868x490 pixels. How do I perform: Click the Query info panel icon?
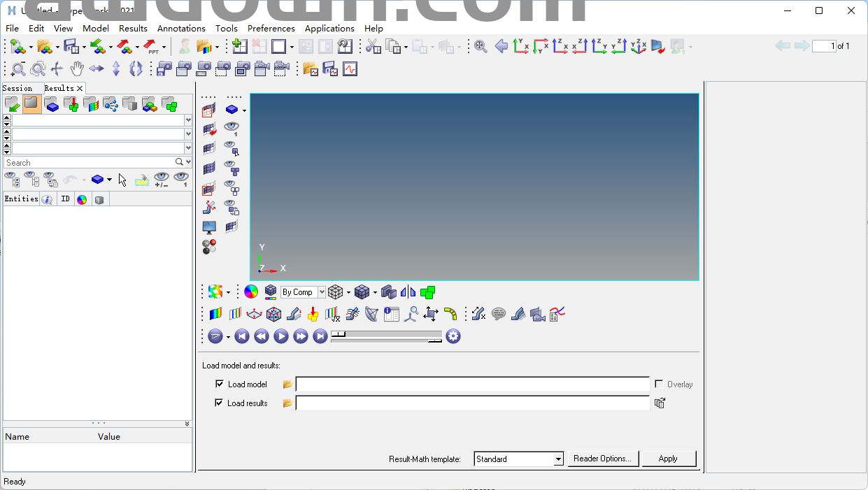coord(392,315)
